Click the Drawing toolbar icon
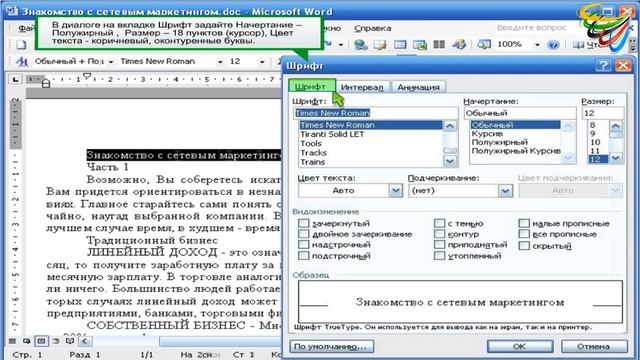Image resolution: width=640 pixels, height=360 pixels. tap(459, 44)
